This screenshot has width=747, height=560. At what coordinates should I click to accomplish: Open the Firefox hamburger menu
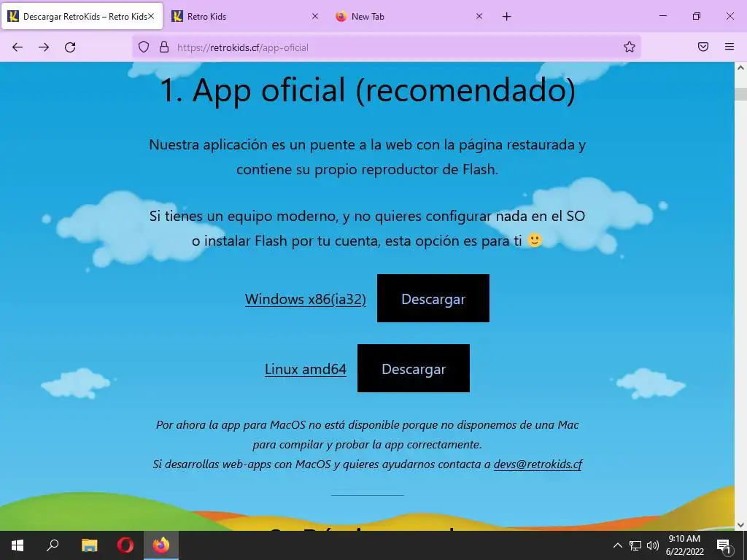click(729, 47)
